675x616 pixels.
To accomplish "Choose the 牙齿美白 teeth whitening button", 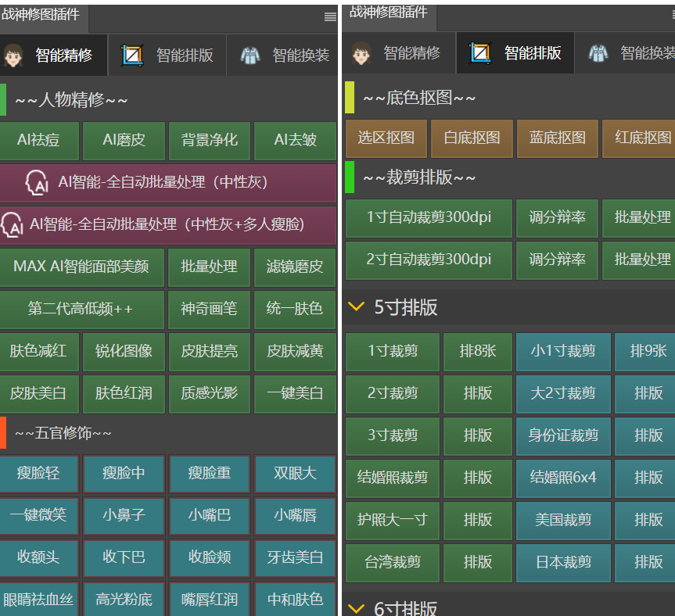I will coord(295,557).
